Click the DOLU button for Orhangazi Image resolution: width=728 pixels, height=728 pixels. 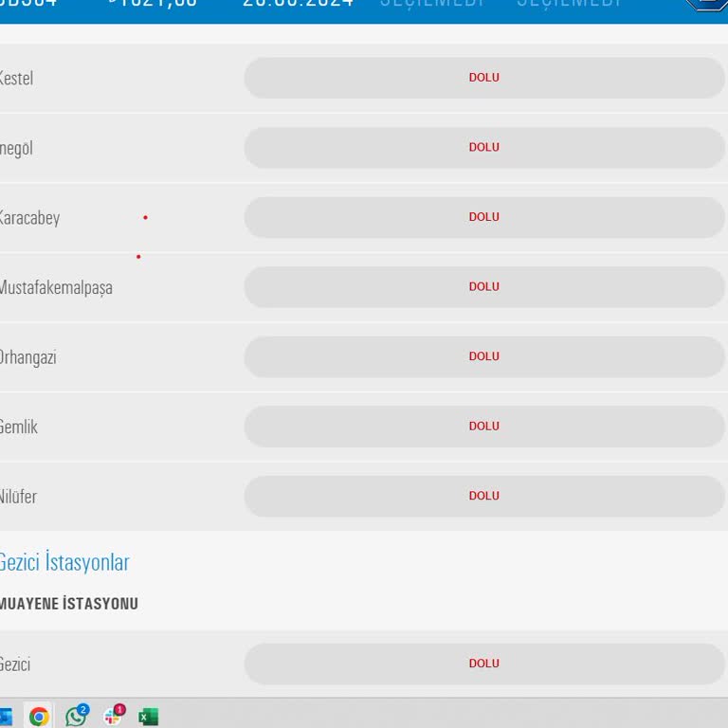(x=484, y=356)
